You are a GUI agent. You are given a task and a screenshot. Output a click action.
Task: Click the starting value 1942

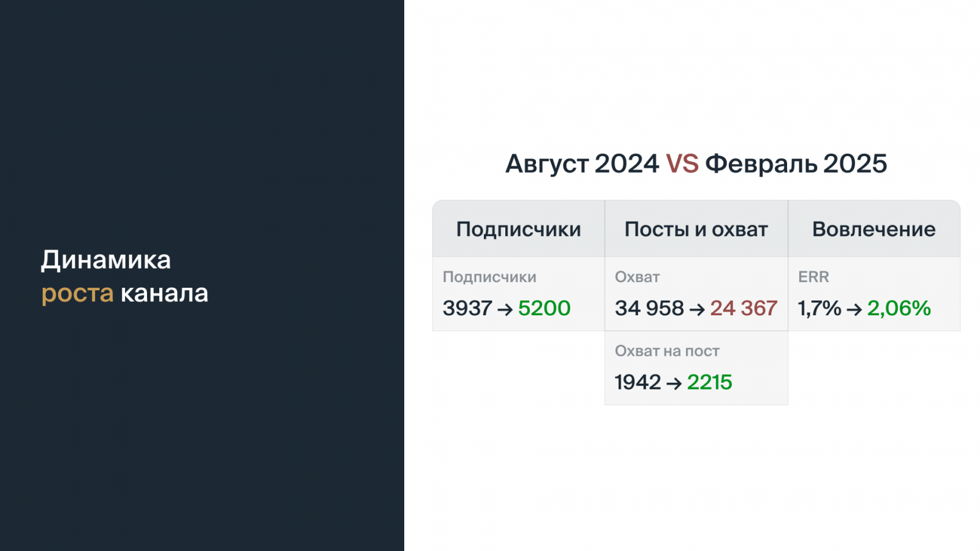click(x=638, y=382)
